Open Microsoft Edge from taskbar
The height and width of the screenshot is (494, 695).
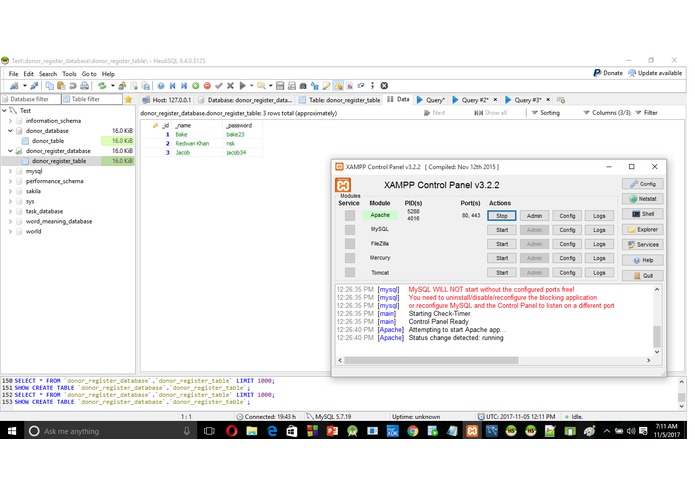tap(272, 432)
